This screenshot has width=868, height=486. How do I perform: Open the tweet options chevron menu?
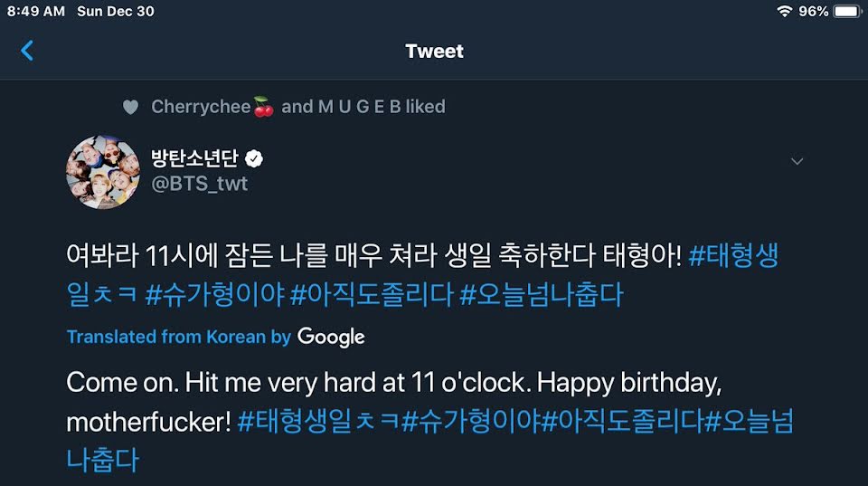click(797, 161)
